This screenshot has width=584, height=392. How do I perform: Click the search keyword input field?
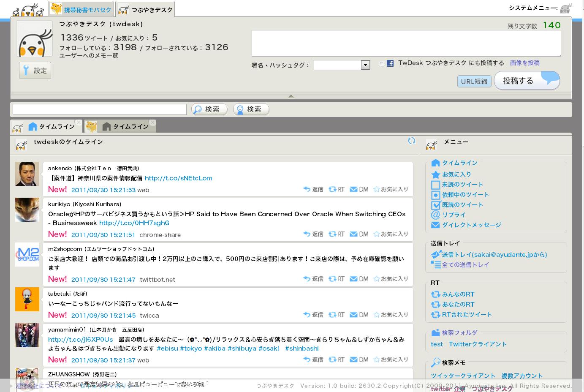pyautogui.click(x=100, y=109)
